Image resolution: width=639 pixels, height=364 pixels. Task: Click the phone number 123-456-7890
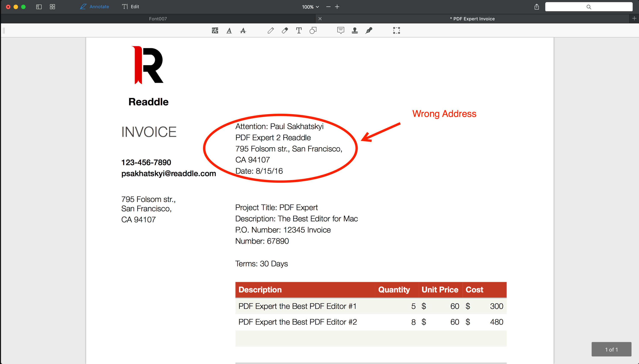pos(146,163)
